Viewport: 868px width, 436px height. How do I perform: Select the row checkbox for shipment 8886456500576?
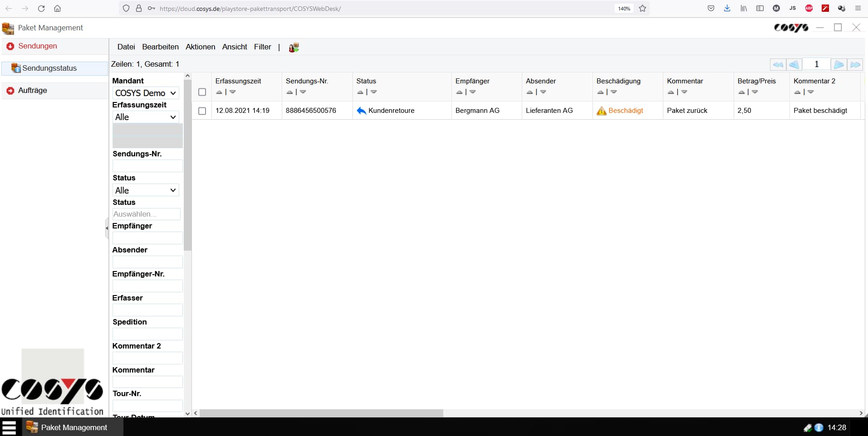[x=202, y=111]
